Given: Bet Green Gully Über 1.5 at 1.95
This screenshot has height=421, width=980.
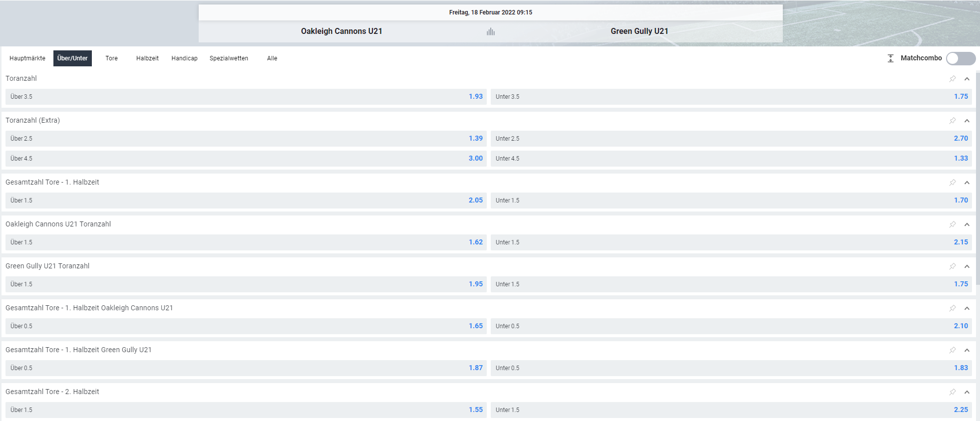Looking at the screenshot, I should pos(246,284).
